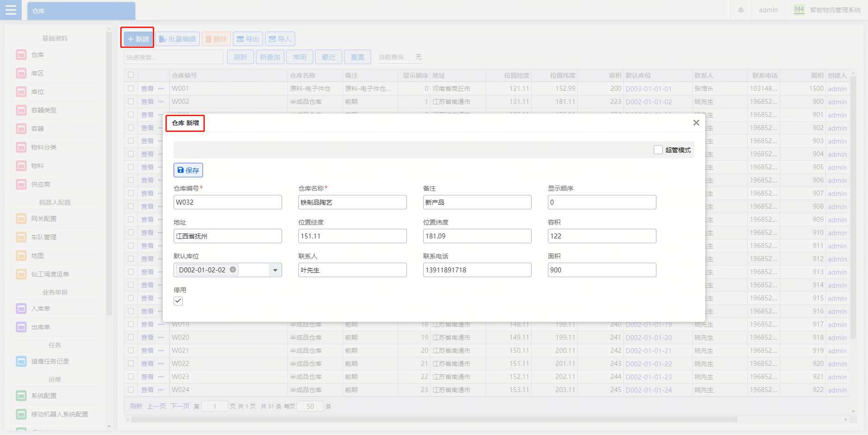
Task: Clear D002-01-02-02 tag in 默认库位
Action: pos(233,270)
